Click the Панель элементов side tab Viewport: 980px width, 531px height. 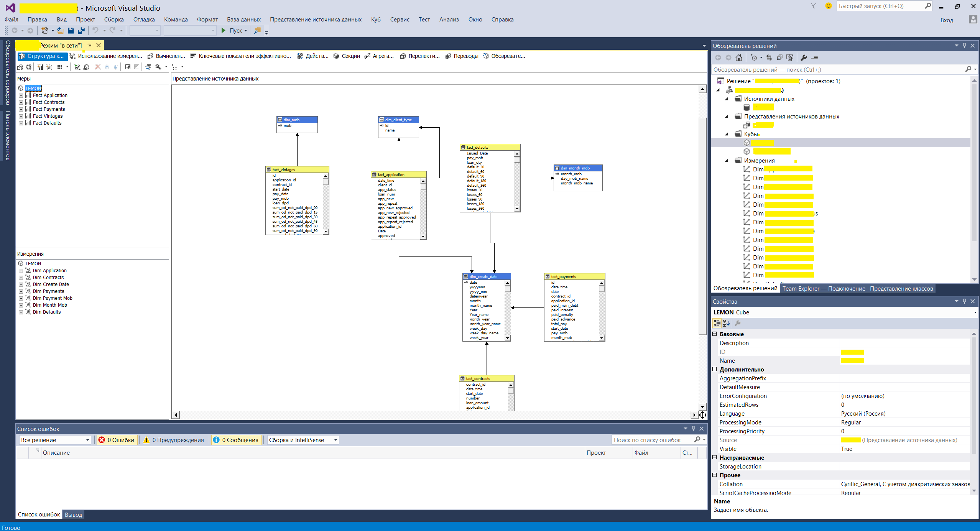pyautogui.click(x=7, y=136)
